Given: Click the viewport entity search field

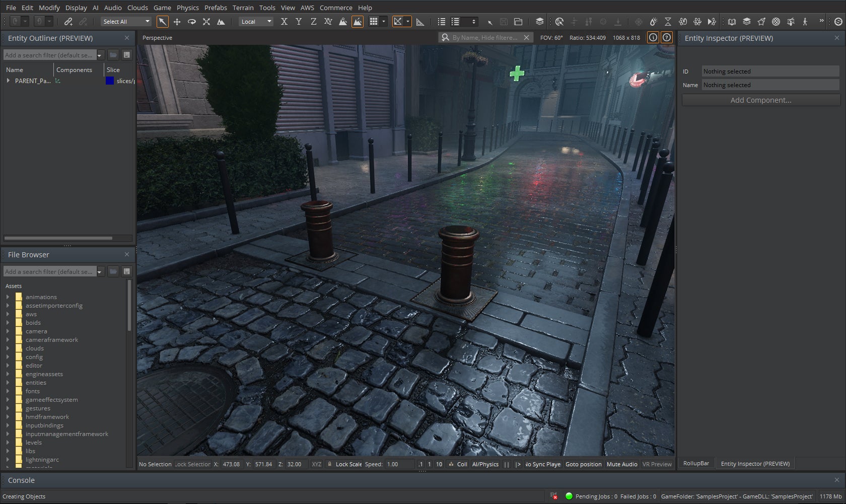Looking at the screenshot, I should (484, 38).
